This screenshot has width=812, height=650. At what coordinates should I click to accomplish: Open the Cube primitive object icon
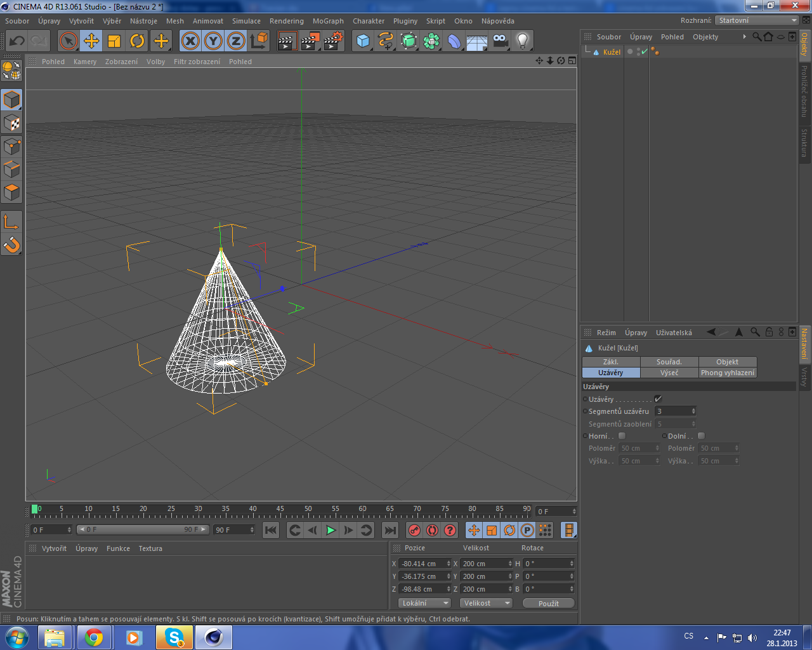[363, 41]
